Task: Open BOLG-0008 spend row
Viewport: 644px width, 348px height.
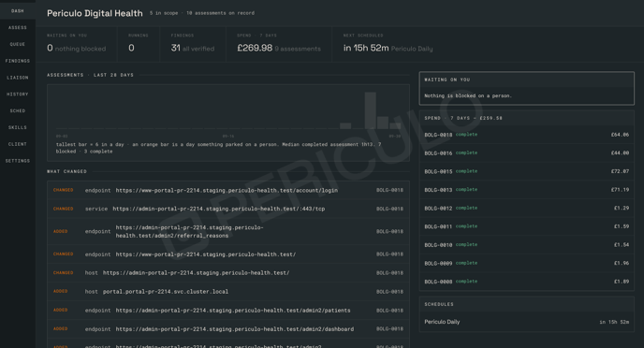Action: 527,282
